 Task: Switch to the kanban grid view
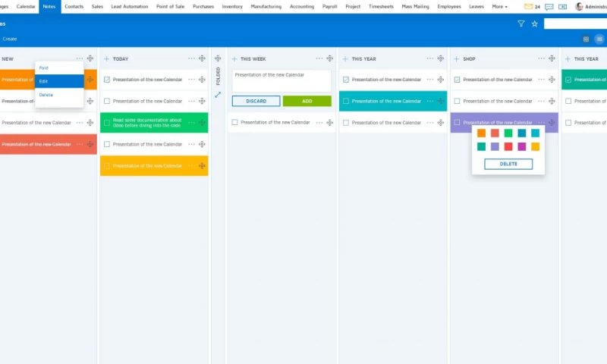click(586, 39)
